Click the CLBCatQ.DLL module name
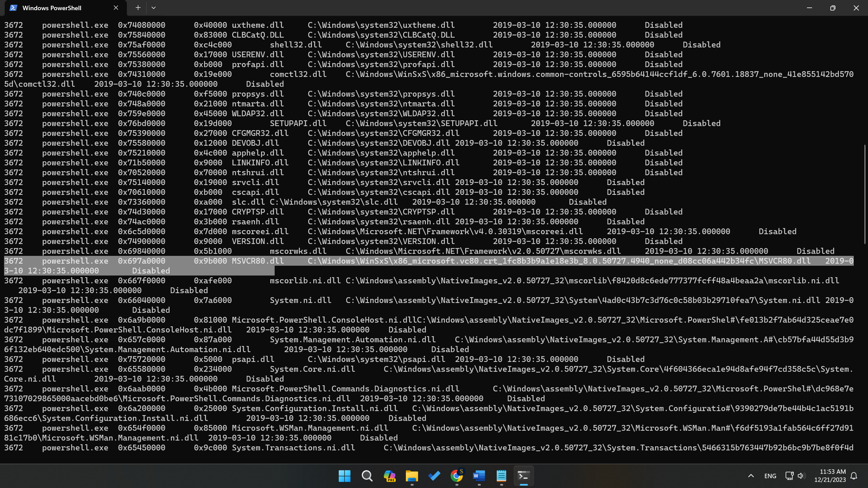The image size is (868, 488). (x=258, y=35)
